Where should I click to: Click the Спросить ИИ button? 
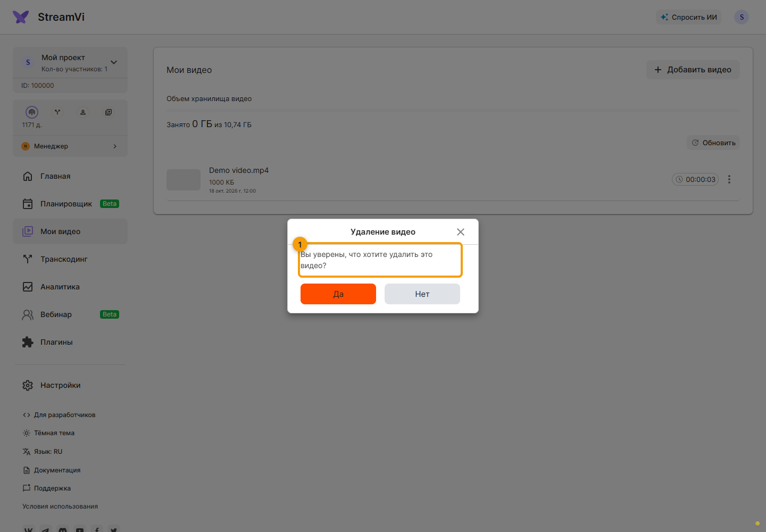[689, 17]
